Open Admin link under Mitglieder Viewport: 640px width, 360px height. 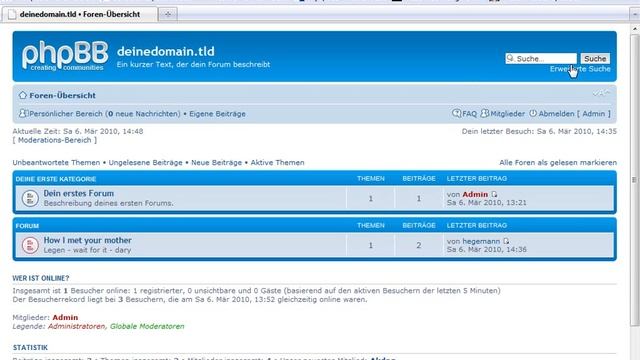pyautogui.click(x=65, y=317)
